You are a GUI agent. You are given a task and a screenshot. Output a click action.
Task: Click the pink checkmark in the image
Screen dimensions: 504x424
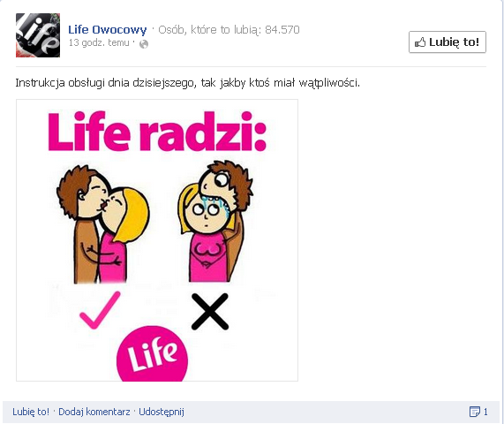click(x=100, y=310)
